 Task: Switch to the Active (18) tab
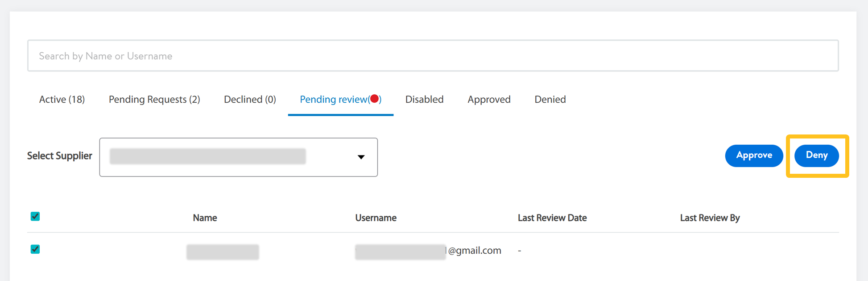tap(62, 99)
